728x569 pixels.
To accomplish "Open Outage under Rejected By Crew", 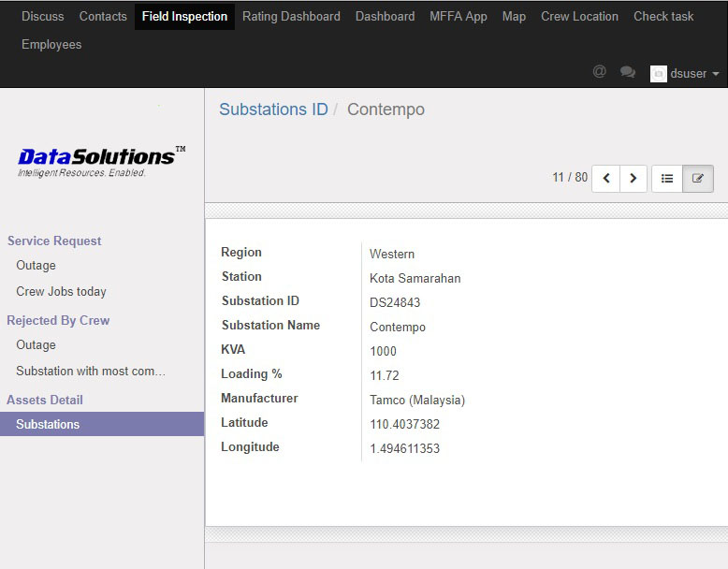I will point(36,344).
